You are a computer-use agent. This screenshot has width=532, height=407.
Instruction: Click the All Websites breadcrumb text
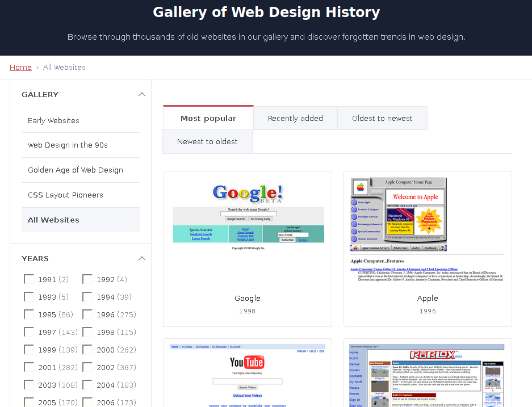click(x=64, y=67)
